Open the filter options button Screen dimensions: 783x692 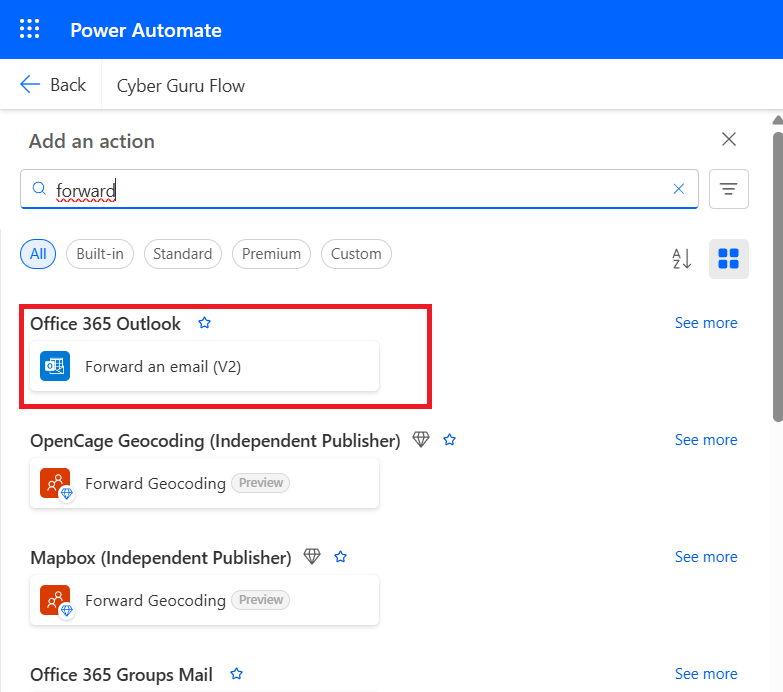(x=729, y=189)
